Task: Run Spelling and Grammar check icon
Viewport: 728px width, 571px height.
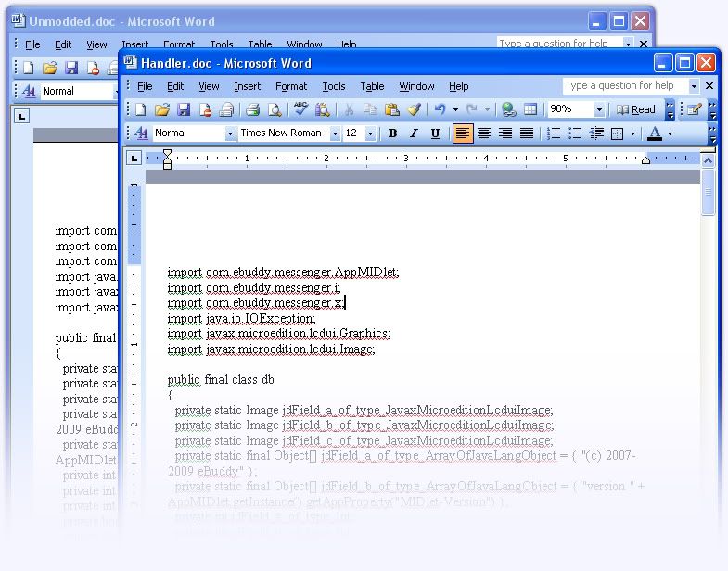Action: (x=300, y=109)
